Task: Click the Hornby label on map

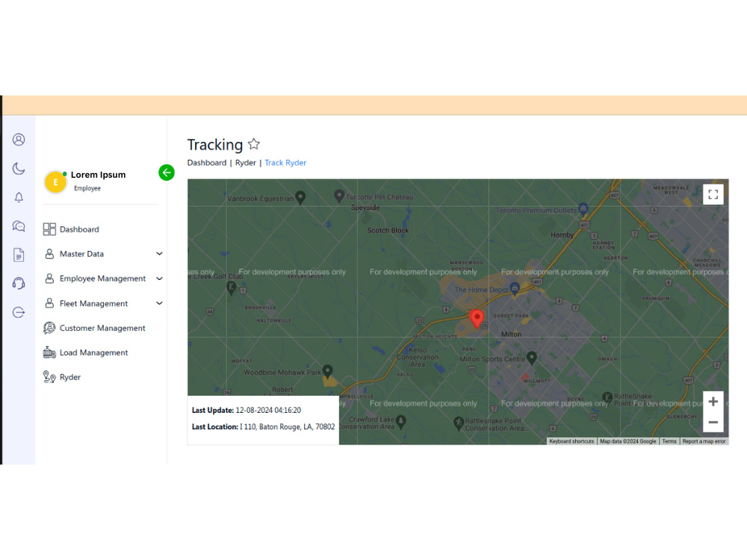Action: (x=562, y=234)
